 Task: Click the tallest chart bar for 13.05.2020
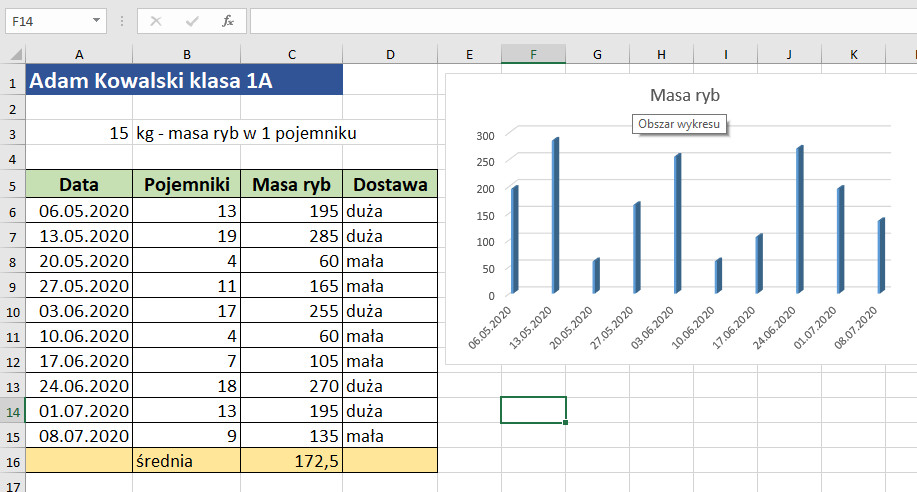coord(554,215)
